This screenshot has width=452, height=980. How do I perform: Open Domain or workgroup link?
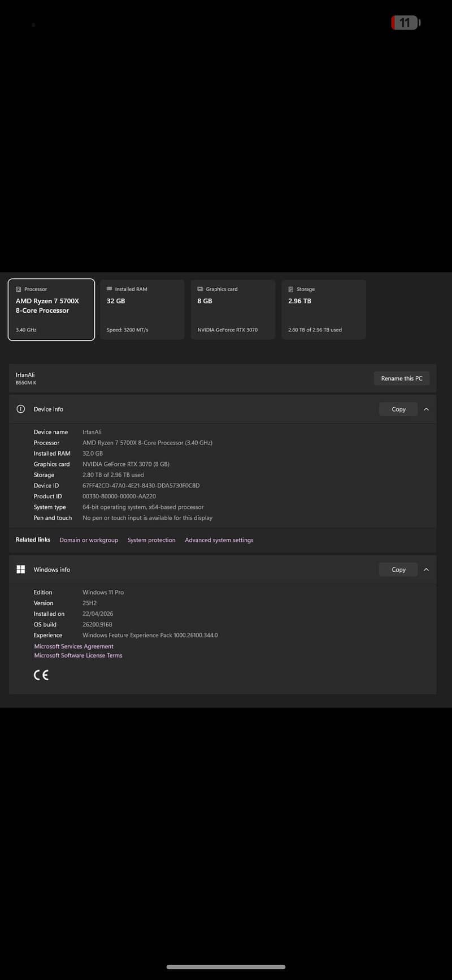point(89,540)
